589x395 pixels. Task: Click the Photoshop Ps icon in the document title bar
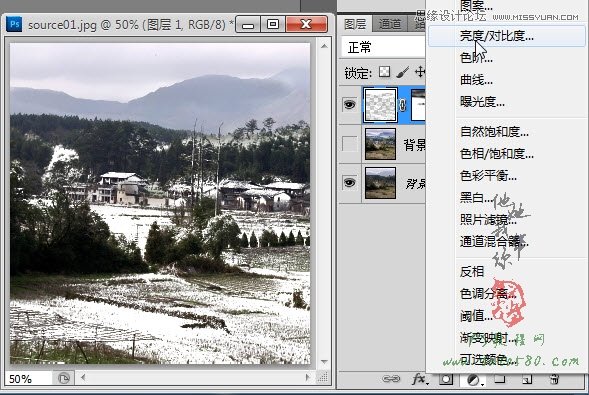[14, 24]
